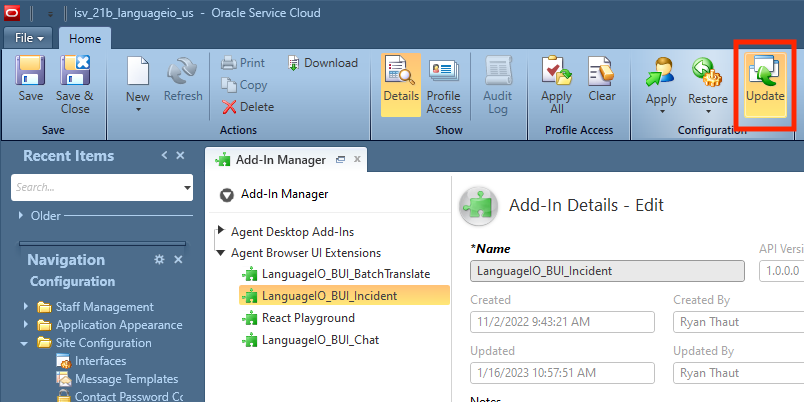
Task: Click the Created By field
Action: [738, 321]
